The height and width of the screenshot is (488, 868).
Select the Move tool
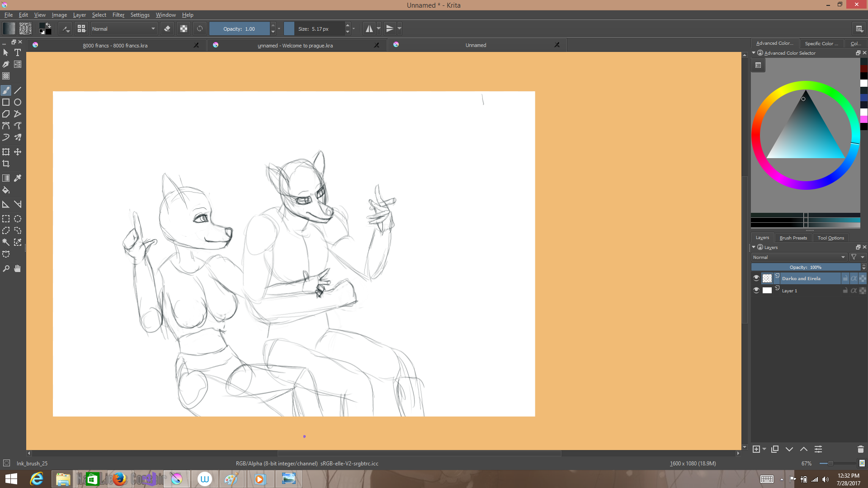click(18, 152)
